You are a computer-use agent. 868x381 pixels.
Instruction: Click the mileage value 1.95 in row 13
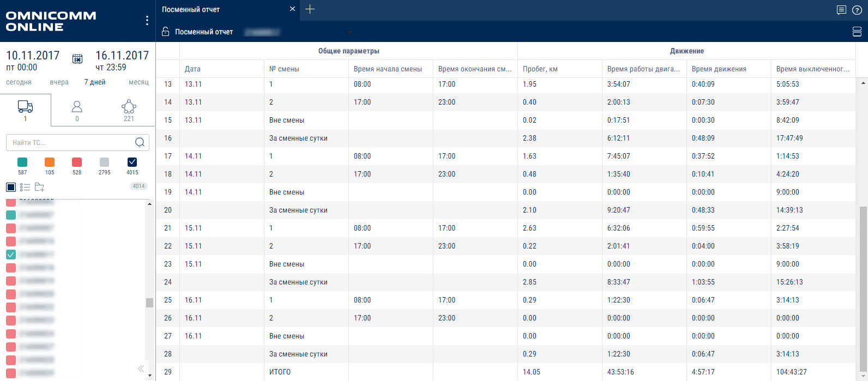pos(529,84)
